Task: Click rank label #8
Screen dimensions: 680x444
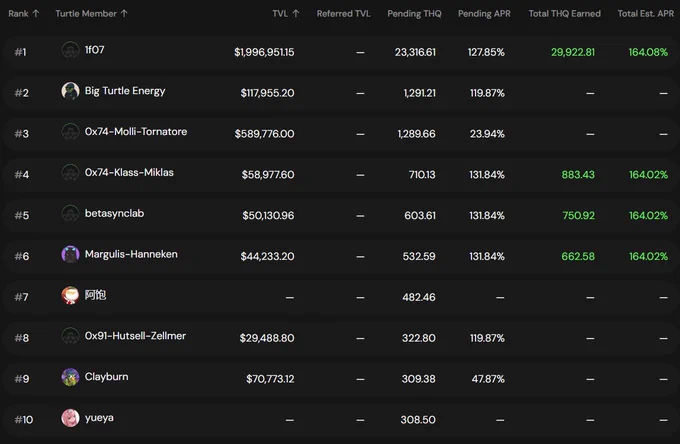Action: tap(22, 338)
